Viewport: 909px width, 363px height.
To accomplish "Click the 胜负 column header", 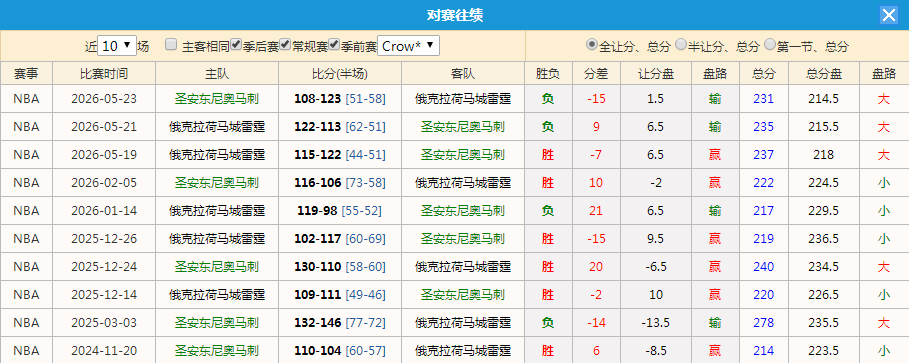I will [x=548, y=74].
